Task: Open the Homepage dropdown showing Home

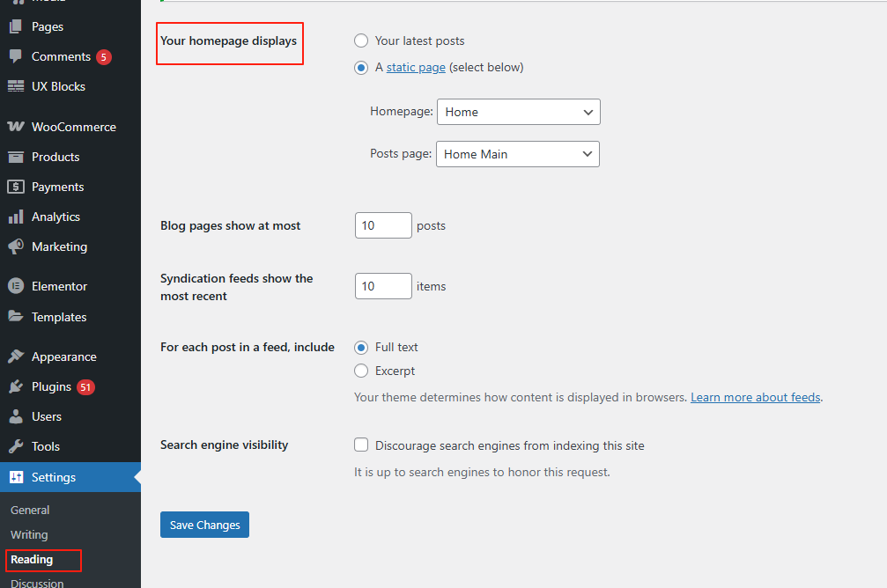Action: [518, 112]
